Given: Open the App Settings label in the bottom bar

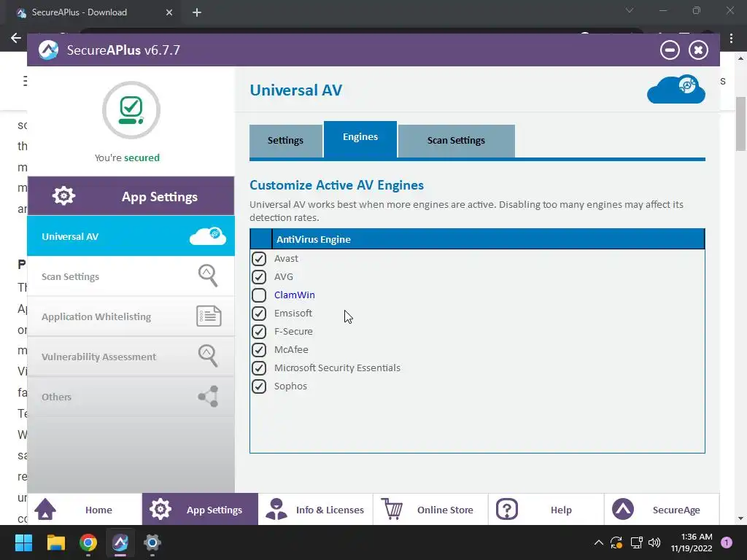Looking at the screenshot, I should click(214, 510).
